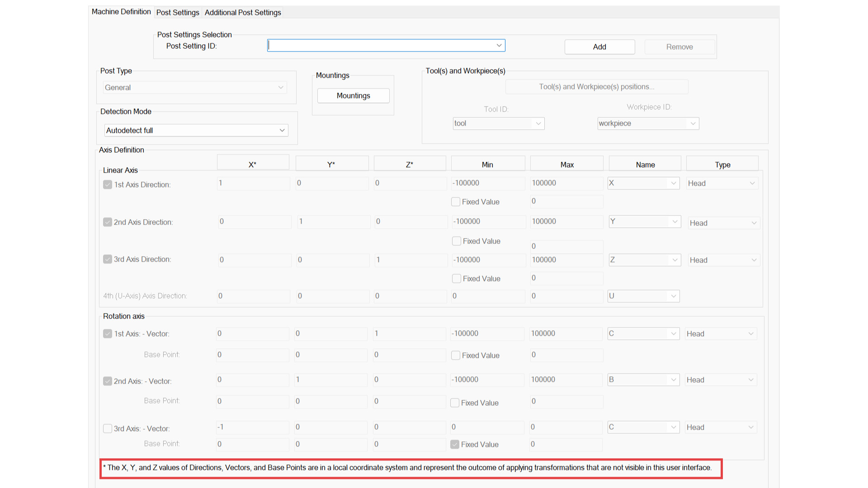The height and width of the screenshot is (488, 868).
Task: Click 1st Axis Direction X* value field
Action: point(253,183)
